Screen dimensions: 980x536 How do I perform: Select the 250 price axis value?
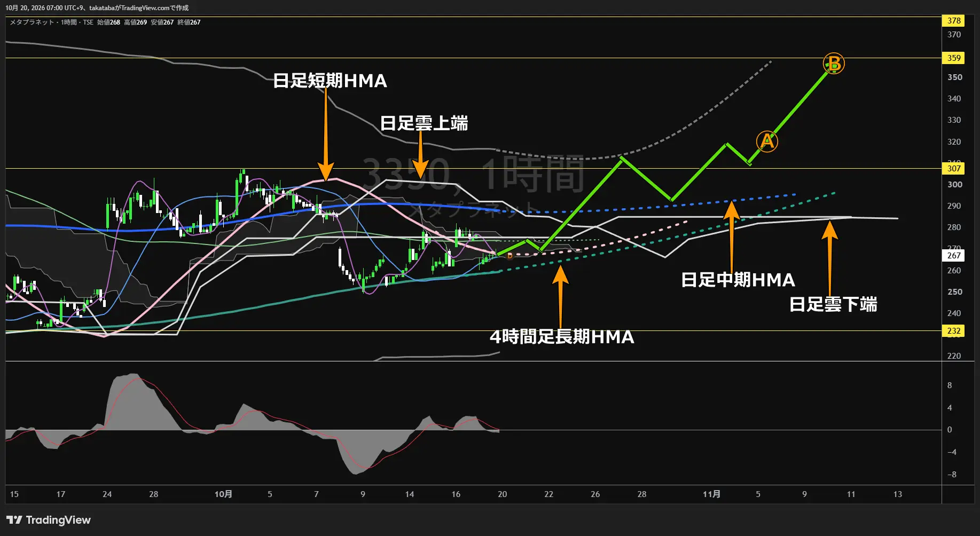pyautogui.click(x=954, y=292)
